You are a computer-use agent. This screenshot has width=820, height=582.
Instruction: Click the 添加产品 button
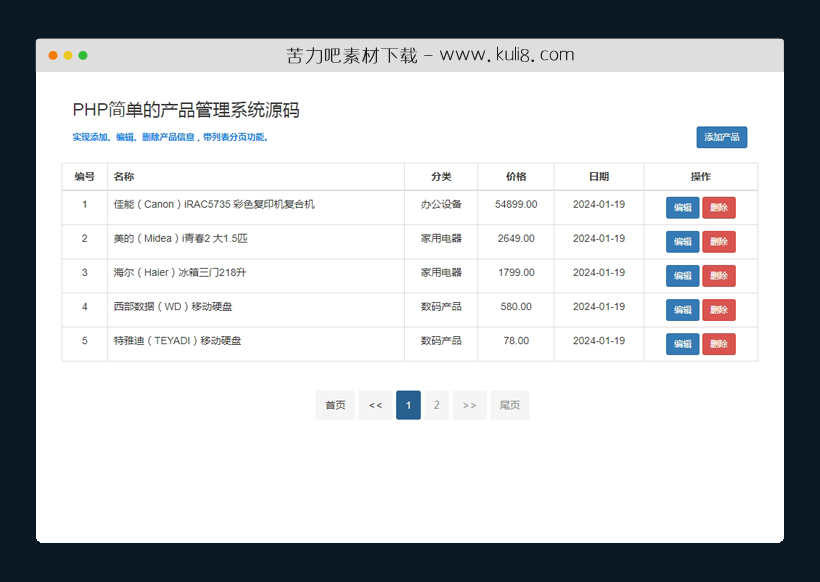point(721,137)
